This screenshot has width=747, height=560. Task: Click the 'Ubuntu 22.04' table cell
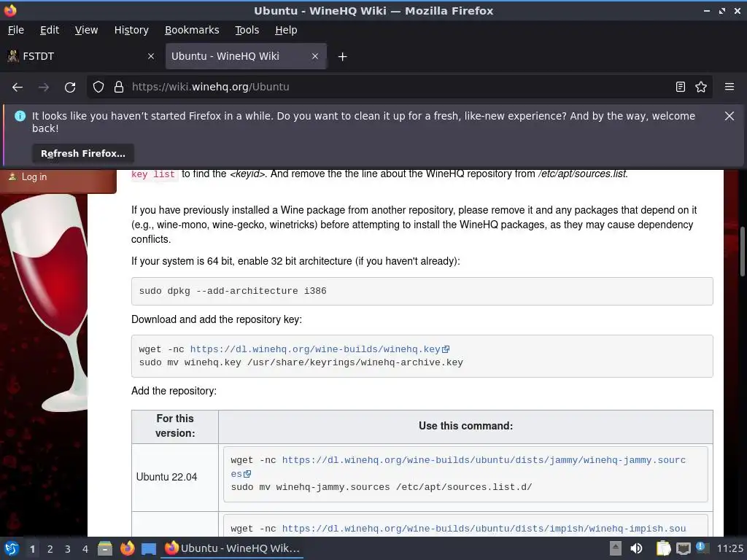(175, 477)
